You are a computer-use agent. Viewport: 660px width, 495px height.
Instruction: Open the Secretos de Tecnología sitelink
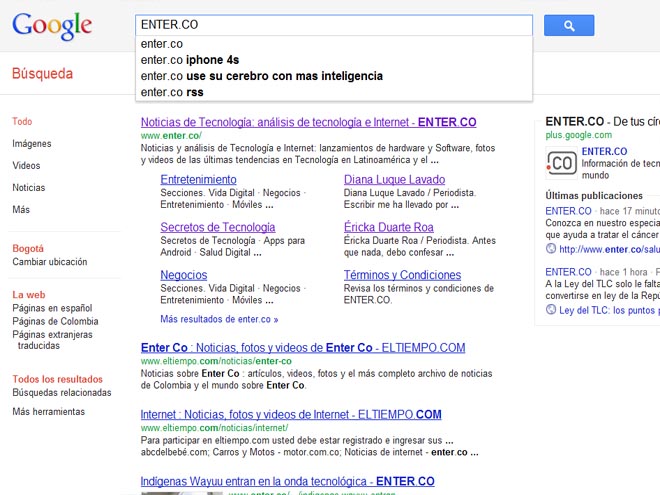click(x=217, y=227)
